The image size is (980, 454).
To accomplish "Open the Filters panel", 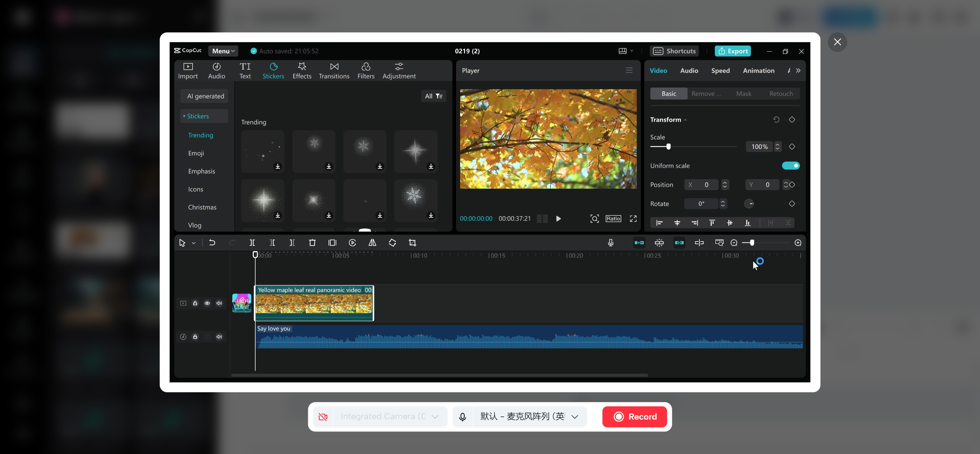I will [x=366, y=70].
